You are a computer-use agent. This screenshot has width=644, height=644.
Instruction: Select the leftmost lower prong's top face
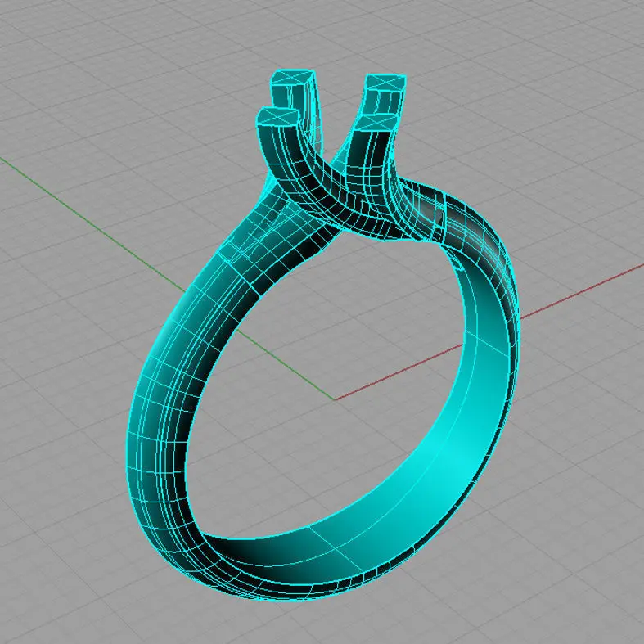277,115
